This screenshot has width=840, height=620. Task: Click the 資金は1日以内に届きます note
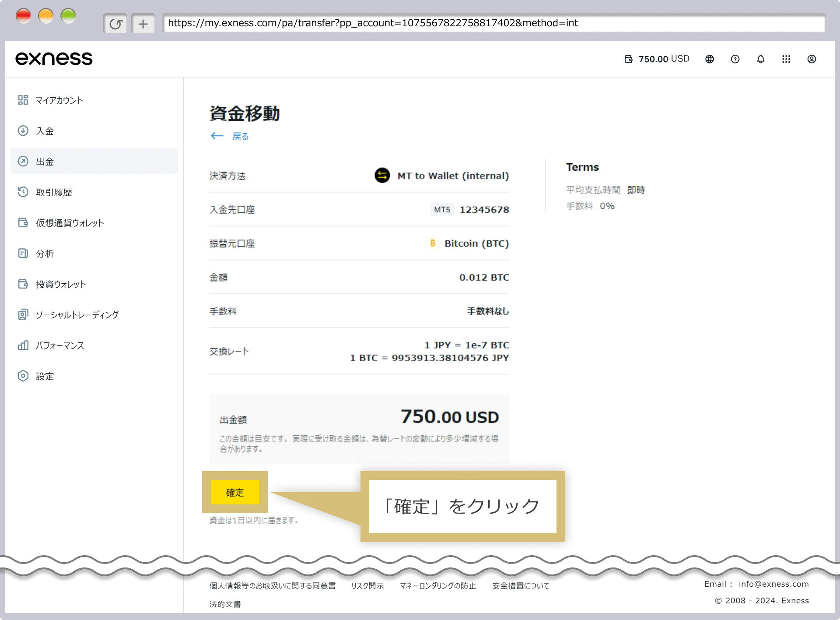click(254, 520)
